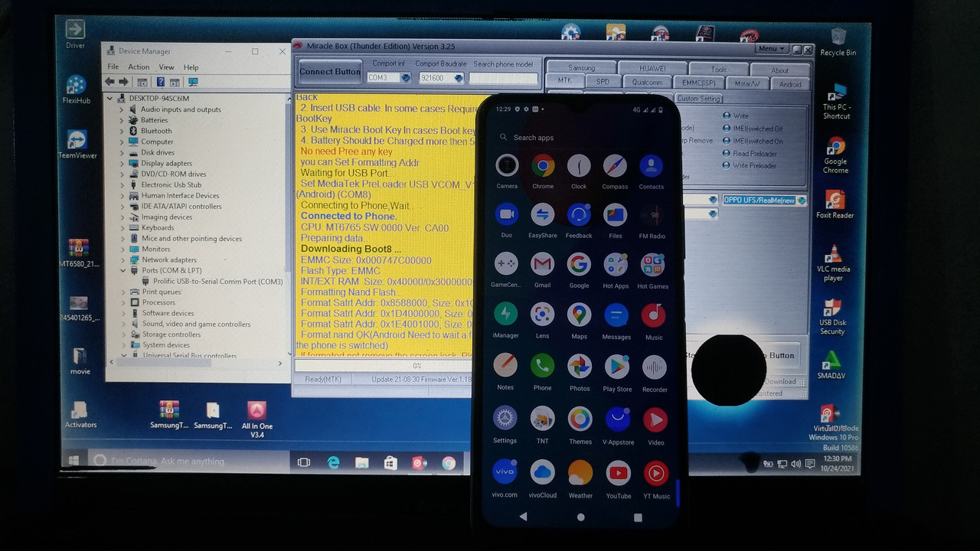Screen dimensions: 980x551
Task: Select the IMEI(switched Off) radio option
Action: point(727,129)
